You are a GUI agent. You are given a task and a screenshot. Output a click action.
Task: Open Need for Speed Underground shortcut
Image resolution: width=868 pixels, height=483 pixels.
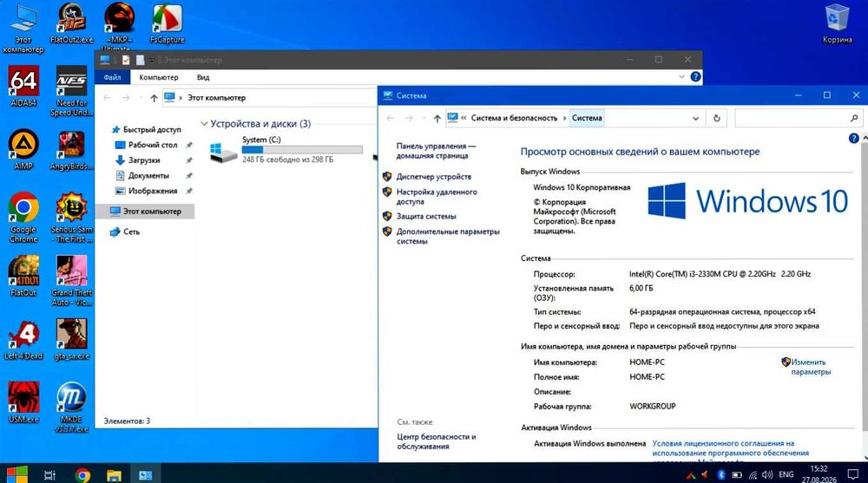pos(71,92)
